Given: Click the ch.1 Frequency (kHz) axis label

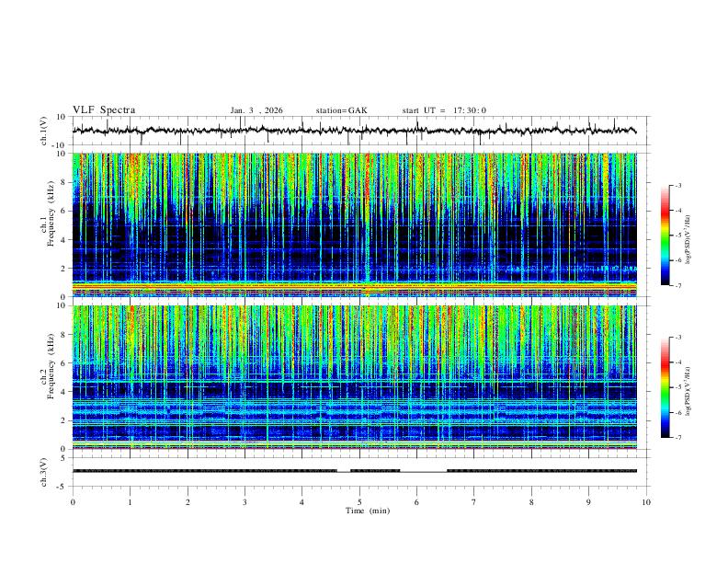Looking at the screenshot, I should (48, 213).
